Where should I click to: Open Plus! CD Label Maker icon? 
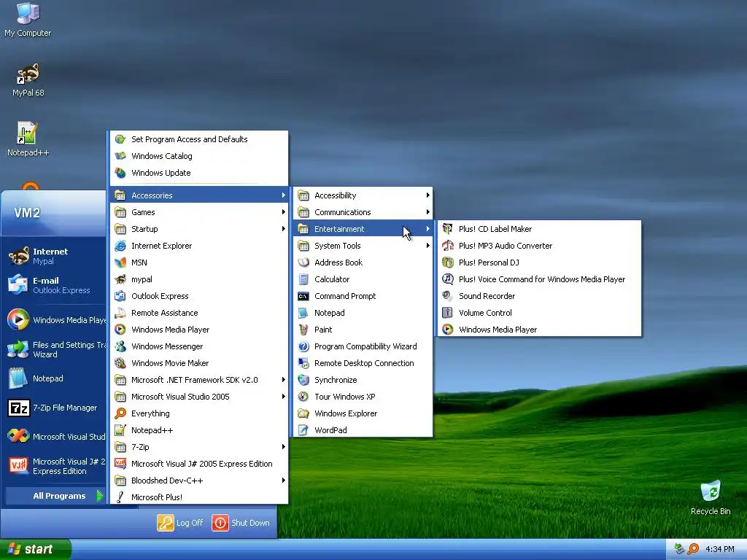pos(447,229)
